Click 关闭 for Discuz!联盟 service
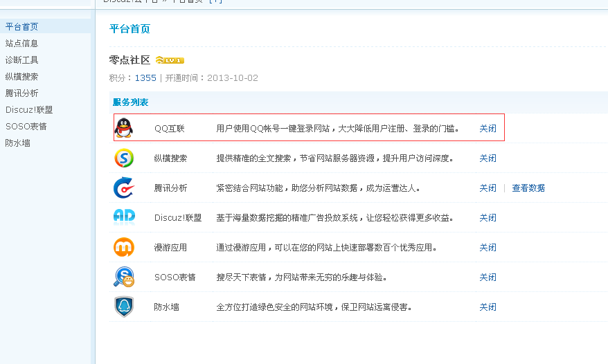The height and width of the screenshot is (364, 608). (x=488, y=218)
